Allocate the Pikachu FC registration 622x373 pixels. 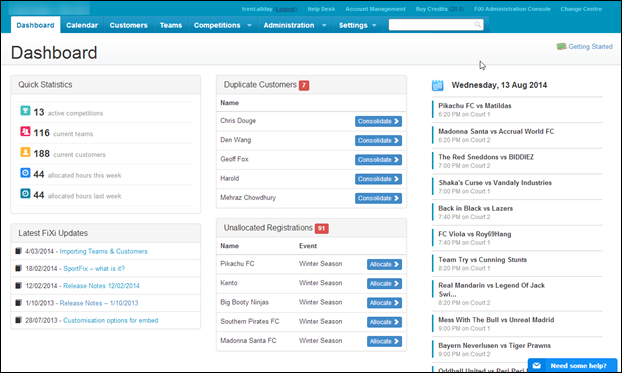(384, 264)
